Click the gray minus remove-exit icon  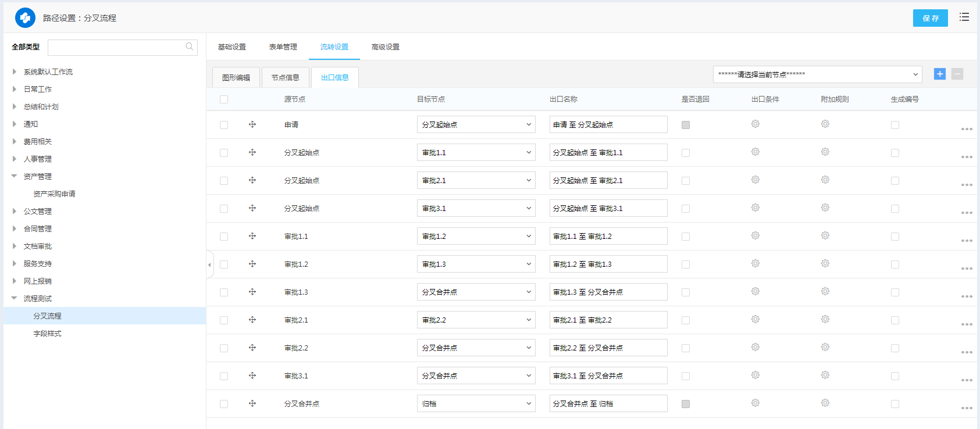957,74
